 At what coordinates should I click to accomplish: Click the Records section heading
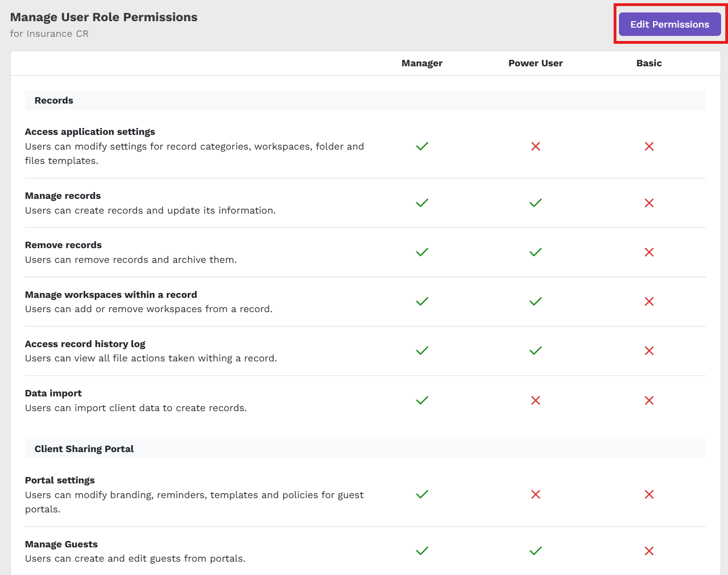[x=54, y=100]
